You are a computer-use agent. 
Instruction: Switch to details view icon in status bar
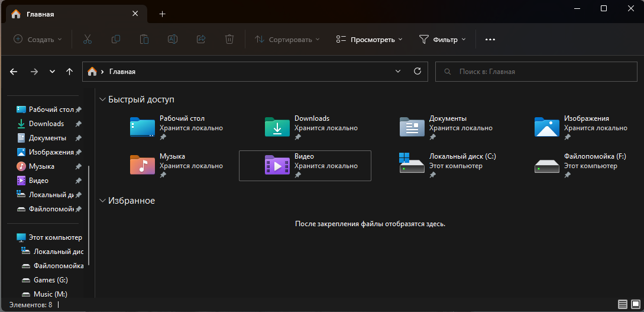(x=623, y=305)
